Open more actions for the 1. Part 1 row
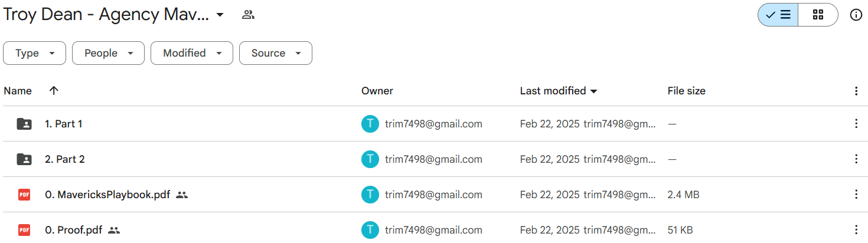The width and height of the screenshot is (868, 243). tap(856, 124)
